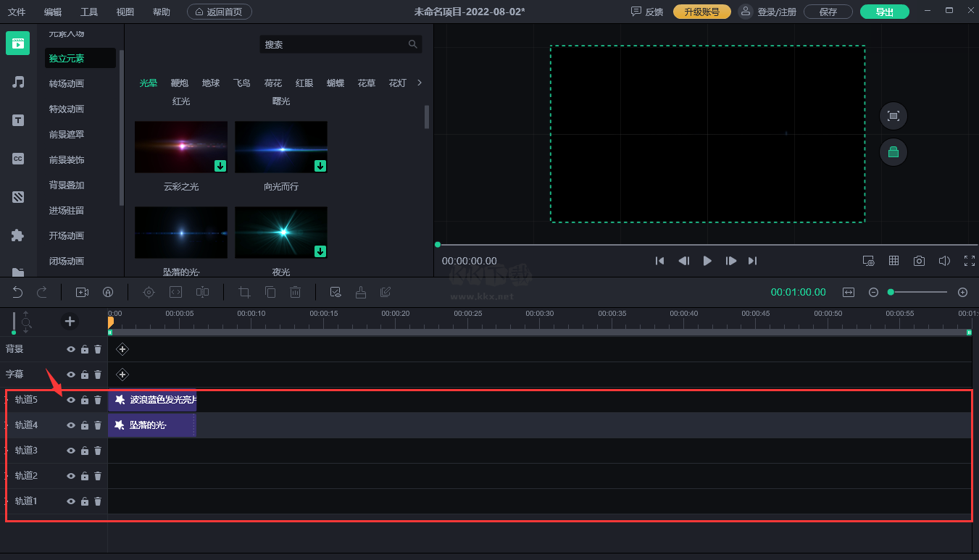The height and width of the screenshot is (560, 979).
Task: Enter fullscreen preview mode
Action: [x=969, y=261]
